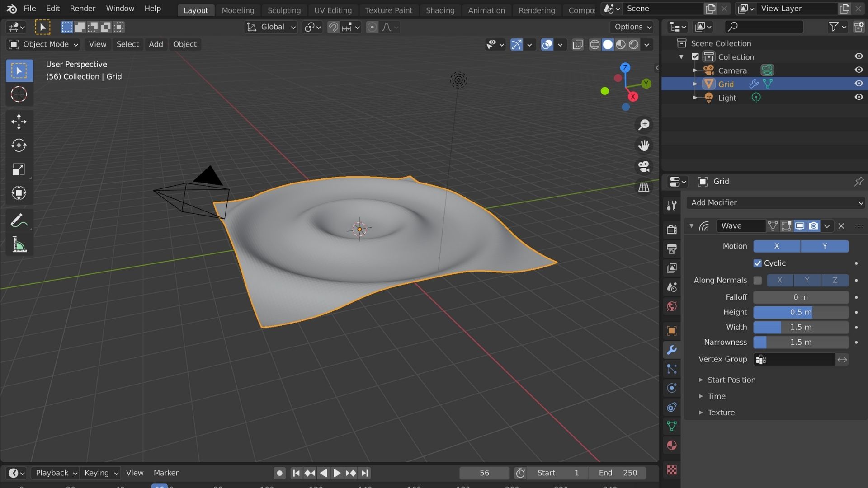Image resolution: width=868 pixels, height=488 pixels.
Task: Enable wireframe viewport shading
Action: [594, 44]
